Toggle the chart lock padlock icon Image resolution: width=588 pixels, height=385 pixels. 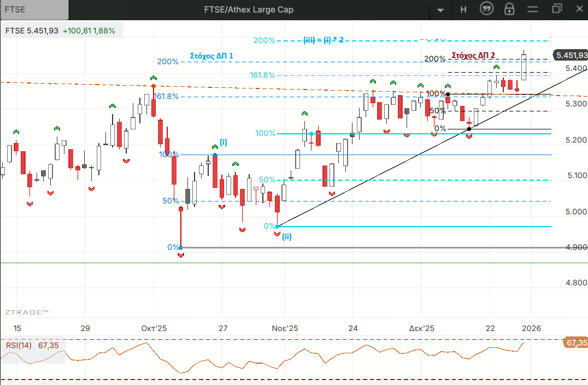pos(509,9)
